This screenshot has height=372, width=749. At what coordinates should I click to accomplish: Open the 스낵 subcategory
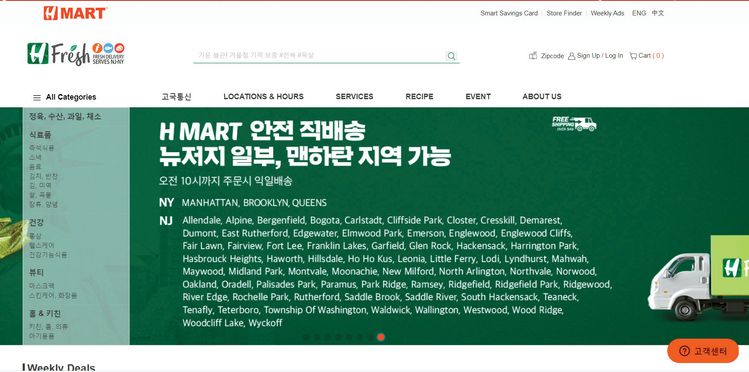coord(35,157)
